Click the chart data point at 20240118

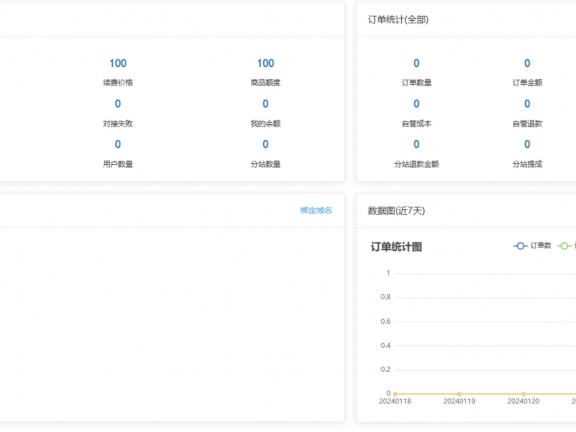coord(395,394)
